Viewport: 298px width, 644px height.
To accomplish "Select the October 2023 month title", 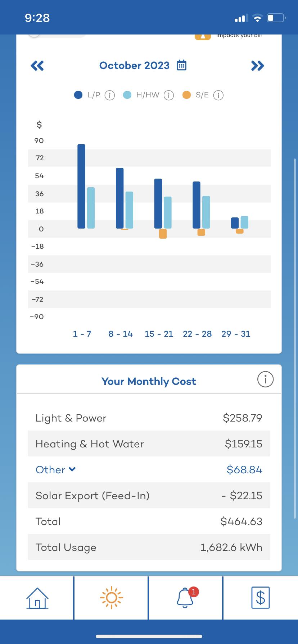I will (x=134, y=65).
